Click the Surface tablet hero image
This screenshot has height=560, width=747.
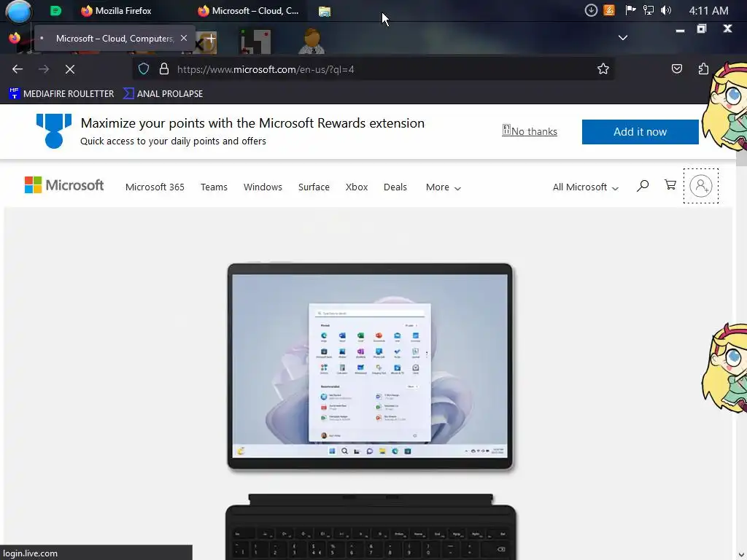(x=370, y=367)
